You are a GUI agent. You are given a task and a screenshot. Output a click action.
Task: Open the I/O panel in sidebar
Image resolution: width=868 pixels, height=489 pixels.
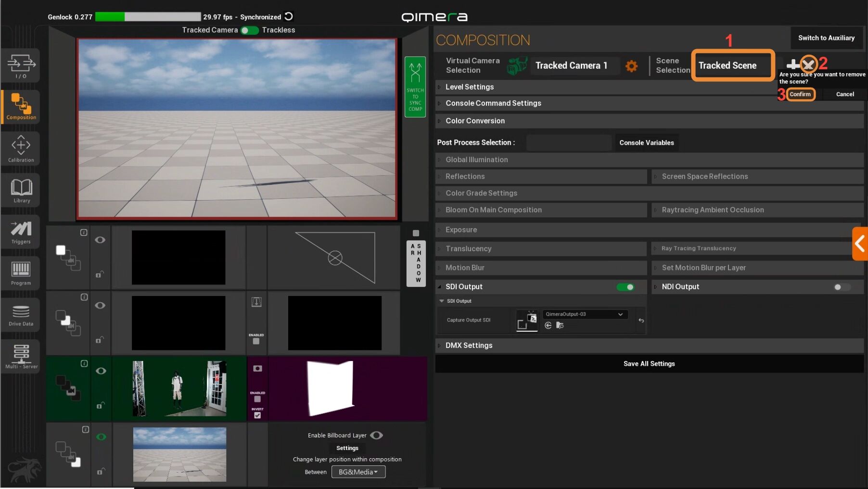coord(21,65)
